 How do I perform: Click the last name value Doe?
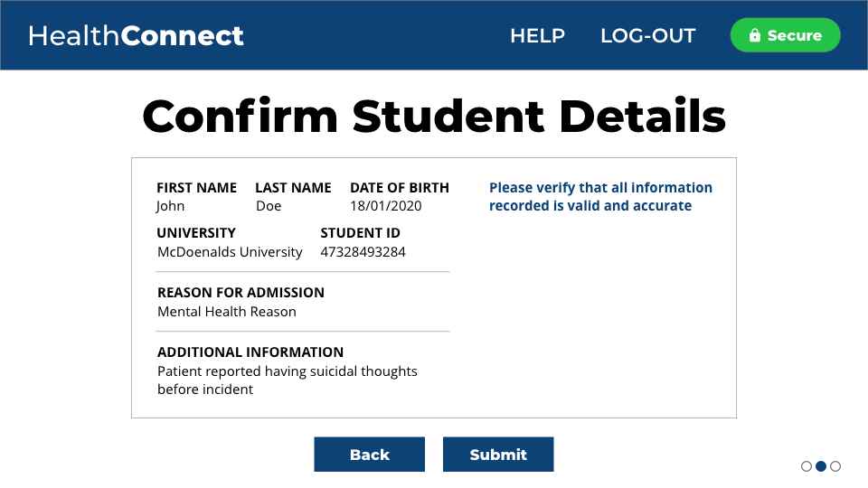click(269, 206)
